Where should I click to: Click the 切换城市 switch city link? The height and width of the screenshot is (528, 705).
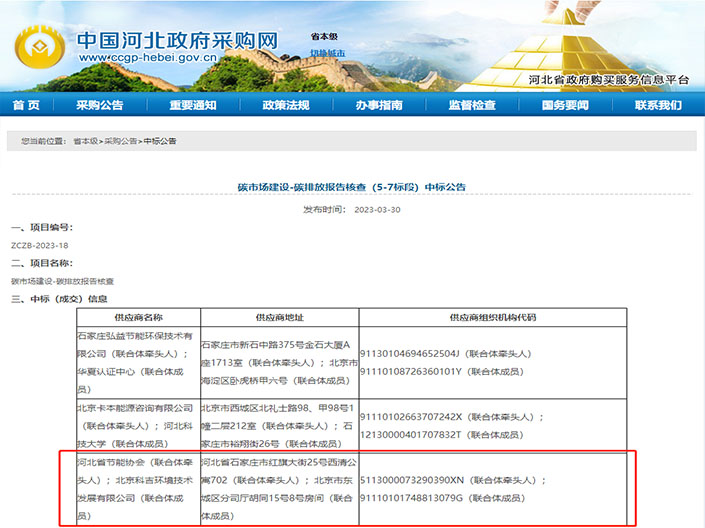pyautogui.click(x=327, y=53)
